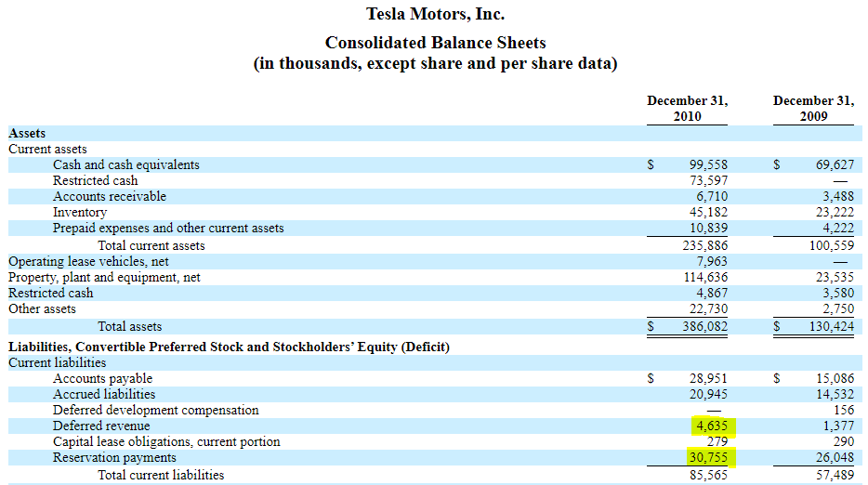
Task: Click the Inventory row label
Action: 80,212
